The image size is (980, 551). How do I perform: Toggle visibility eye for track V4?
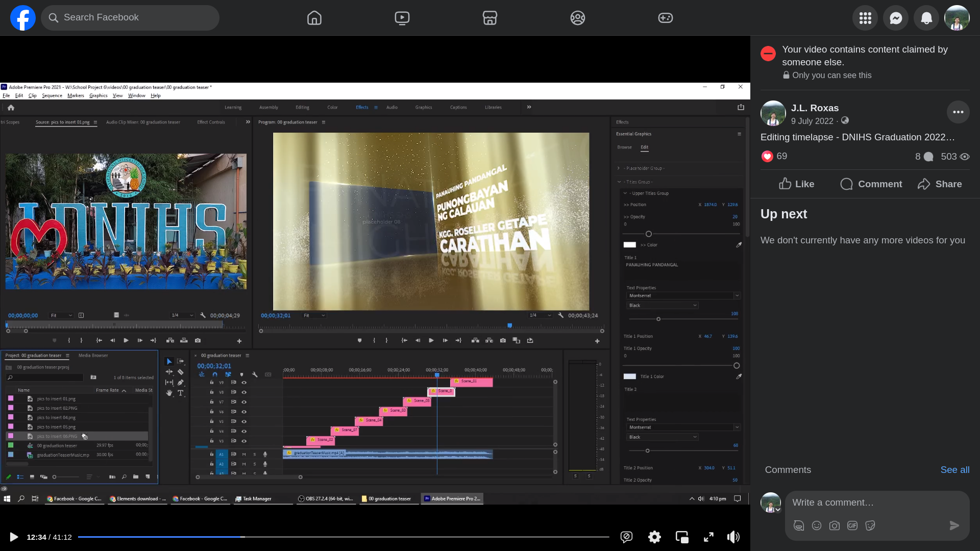point(244,431)
